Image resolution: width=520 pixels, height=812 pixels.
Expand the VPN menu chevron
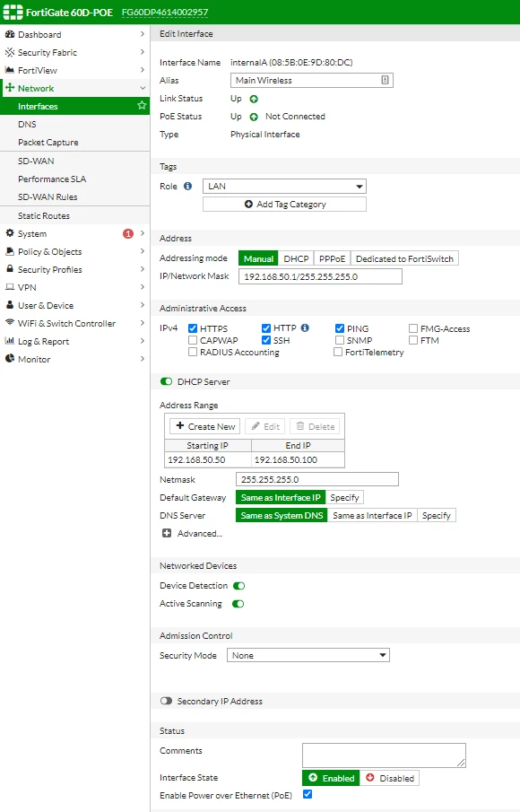coord(143,287)
